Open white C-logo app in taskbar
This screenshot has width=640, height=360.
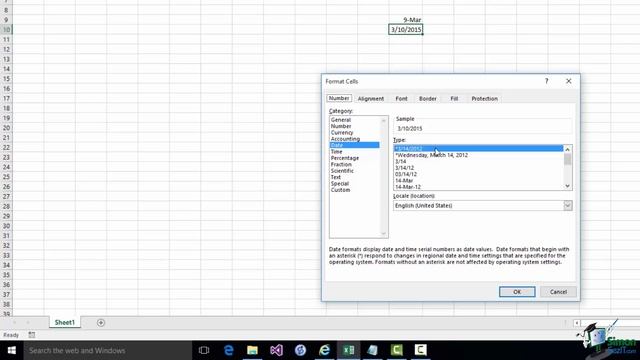coord(420,350)
